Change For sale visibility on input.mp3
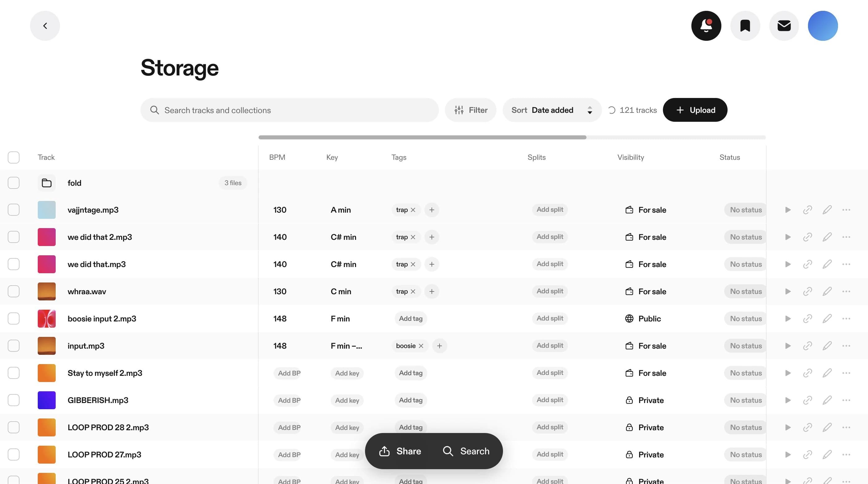Screen dimensions: 868x484 (645, 346)
